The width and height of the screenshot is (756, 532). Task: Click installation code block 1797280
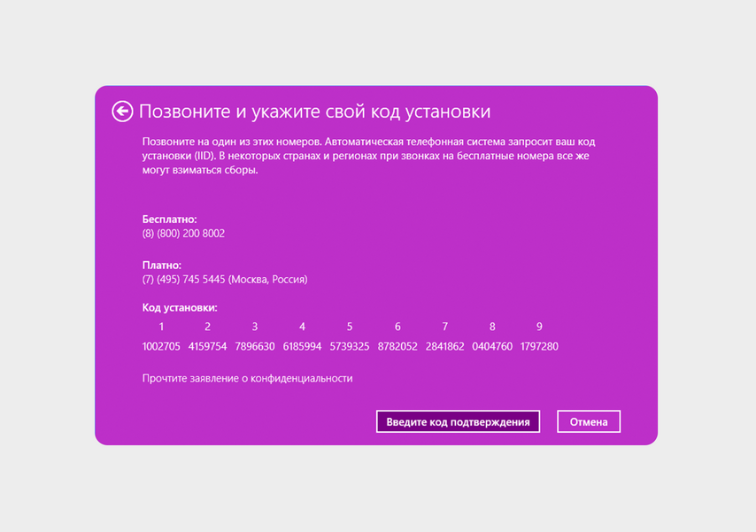click(x=539, y=346)
